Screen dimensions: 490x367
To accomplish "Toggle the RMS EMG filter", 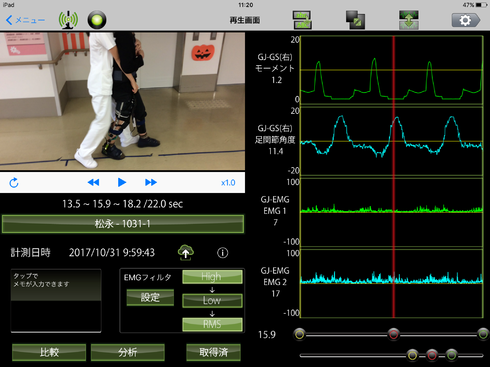I will tap(212, 324).
